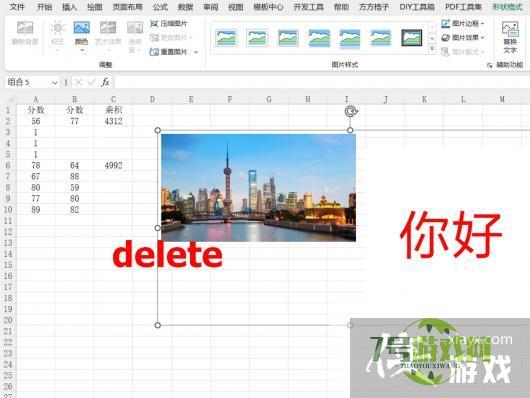Open the 图片边框 picture border dropdown
The width and height of the screenshot is (530, 398).
(463, 23)
